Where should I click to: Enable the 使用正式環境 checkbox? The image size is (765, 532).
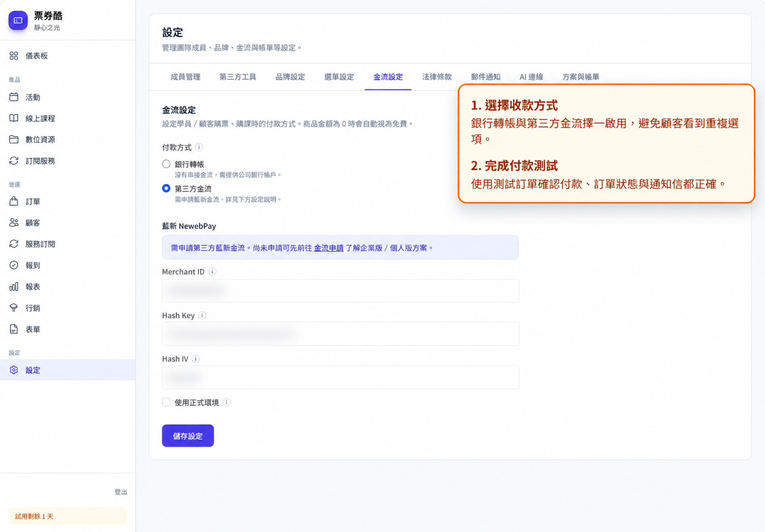point(166,402)
